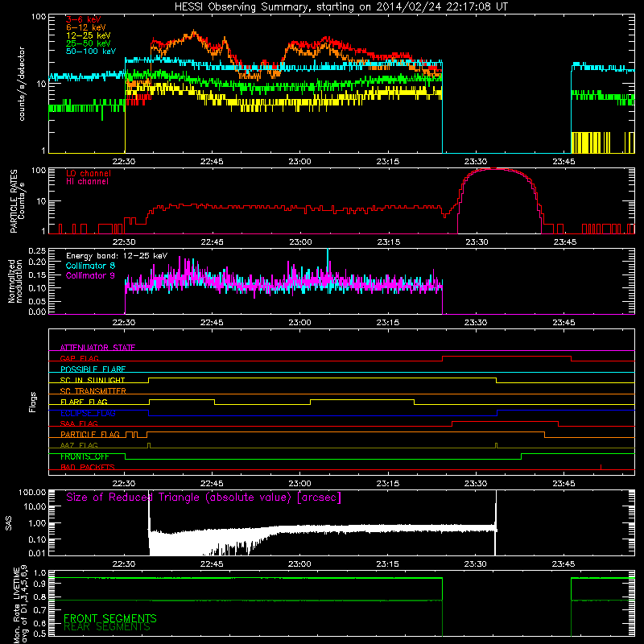
Task: Select the Collimator 8 legend entry
Action: point(90,266)
